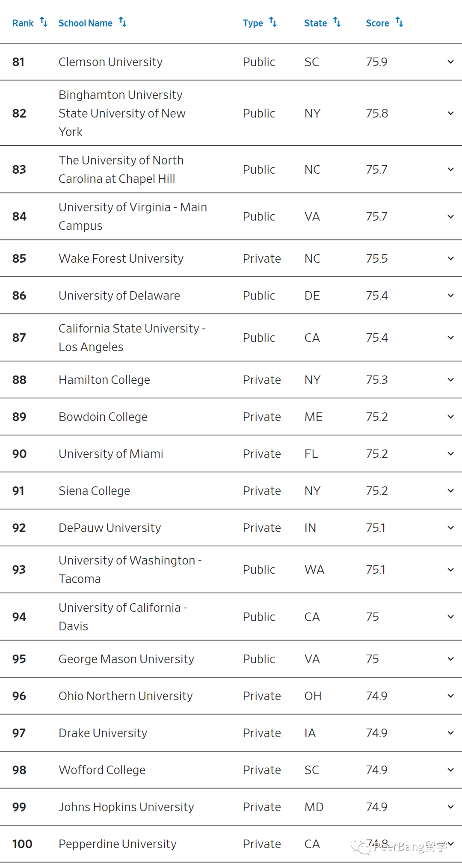Click the Siena College school name

(x=94, y=491)
